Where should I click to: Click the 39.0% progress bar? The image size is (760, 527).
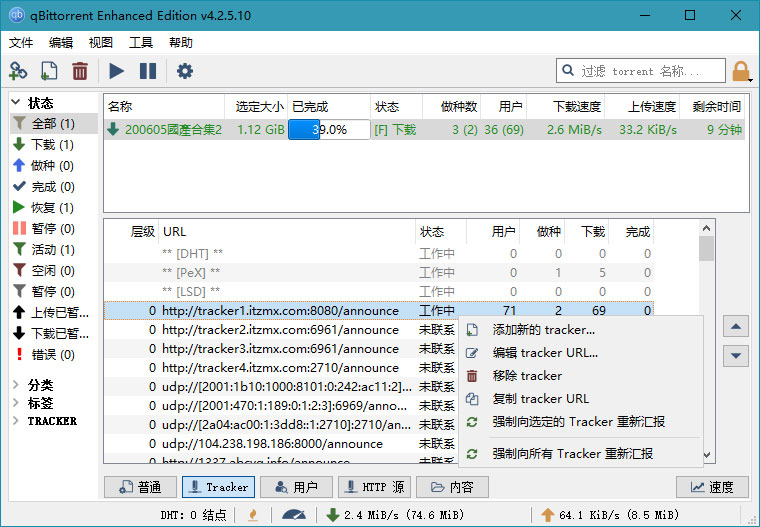click(329, 129)
